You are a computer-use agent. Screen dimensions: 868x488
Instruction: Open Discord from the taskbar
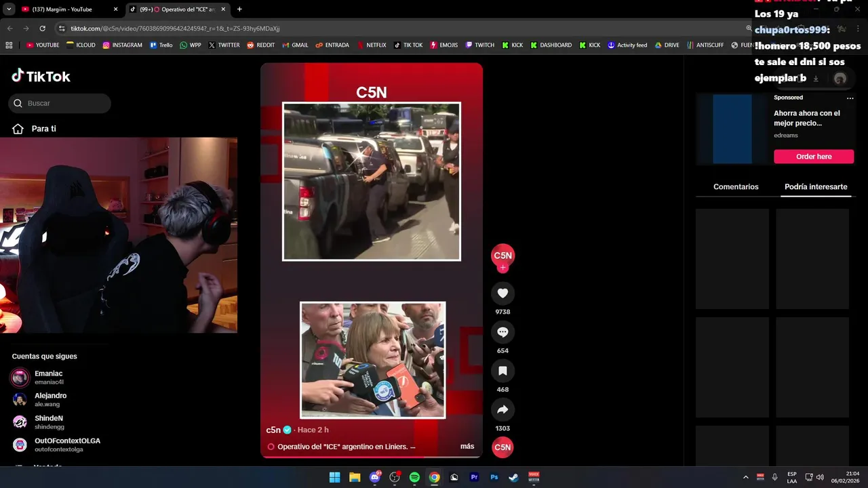375,477
